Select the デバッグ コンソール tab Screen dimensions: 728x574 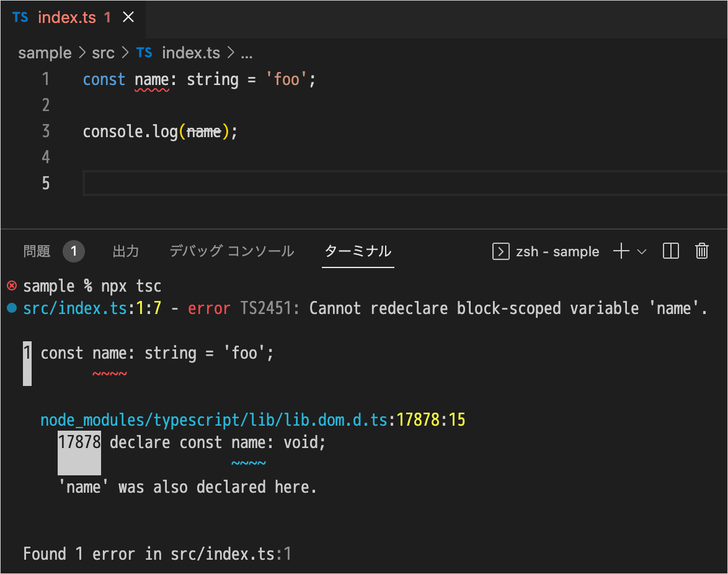coord(231,251)
